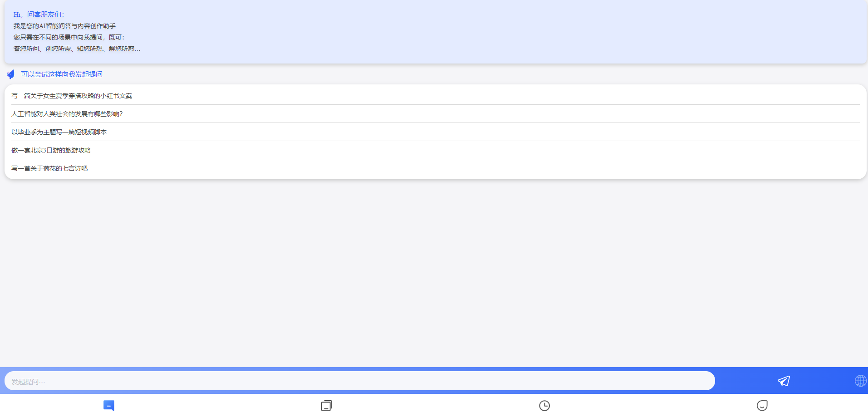Click the 答您所问、创您所需 line

tap(77, 49)
